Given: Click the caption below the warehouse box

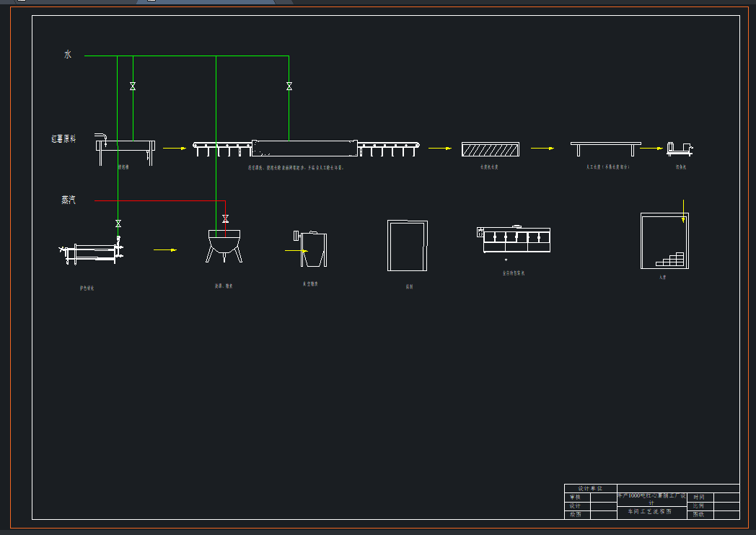Looking at the screenshot, I should click(662, 277).
